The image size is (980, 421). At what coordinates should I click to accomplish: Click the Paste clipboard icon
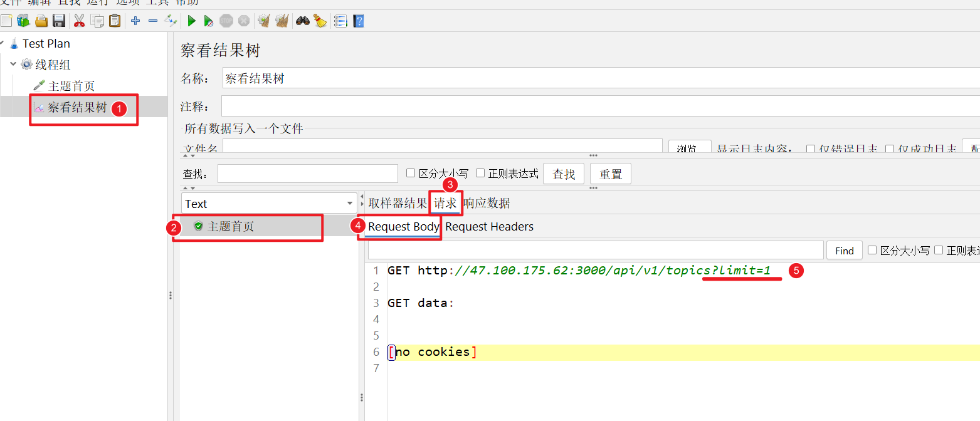[115, 21]
